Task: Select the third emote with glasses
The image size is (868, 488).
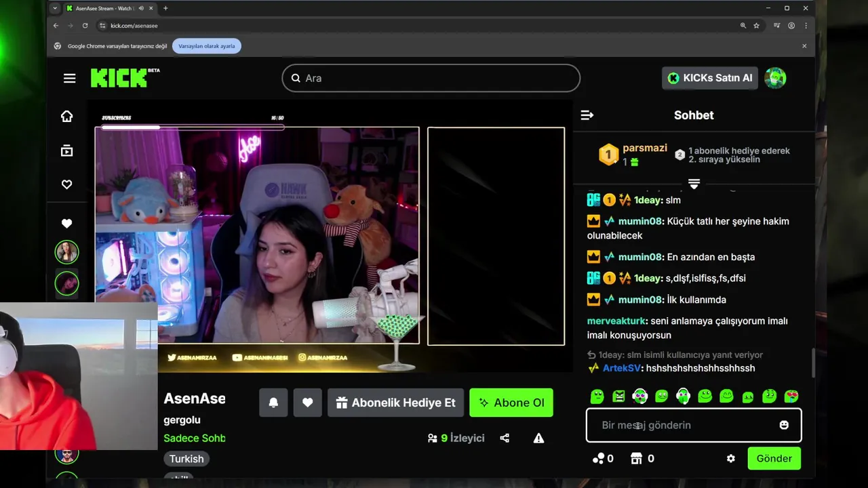Action: [x=640, y=396]
